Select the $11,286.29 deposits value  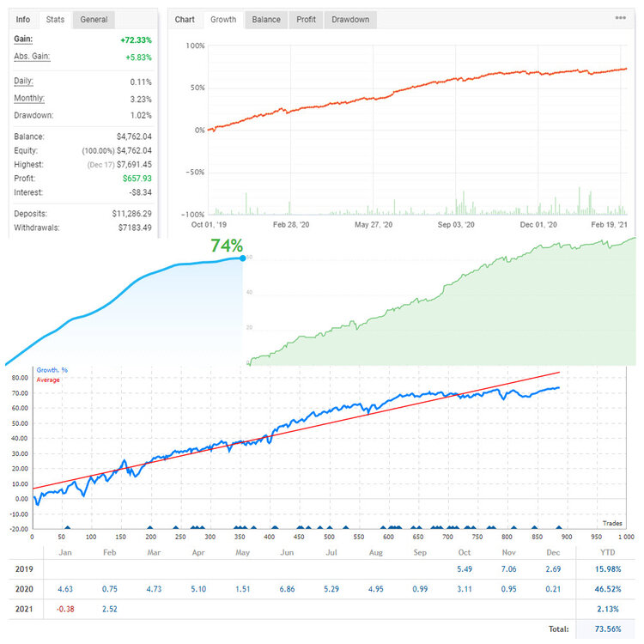pos(132,214)
